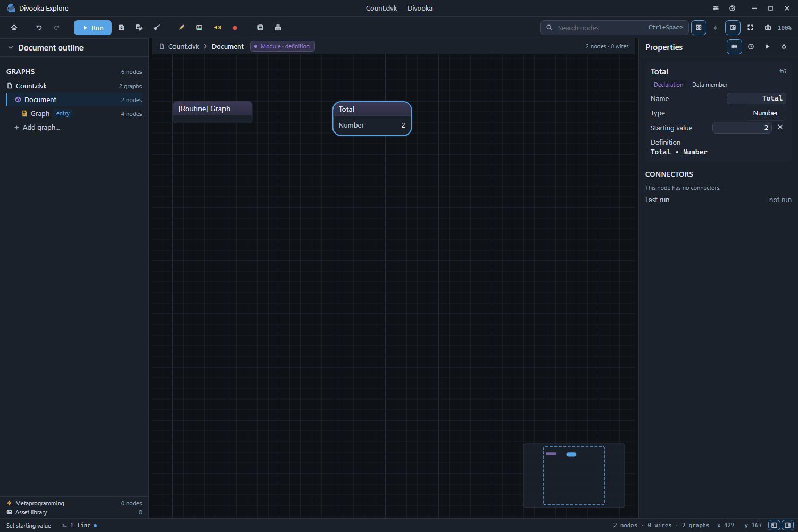Screen dimensions: 798x532
Task: Center view with the crosshair icon
Action: coord(716,28)
